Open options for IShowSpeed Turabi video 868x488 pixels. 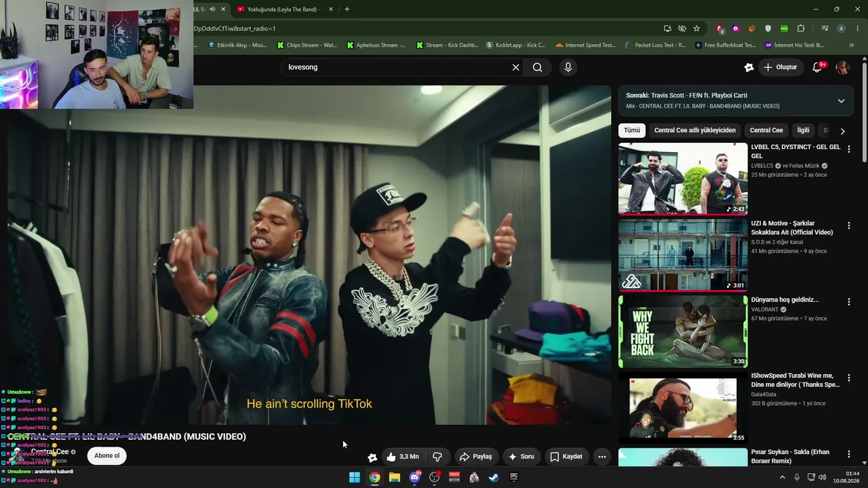click(848, 378)
